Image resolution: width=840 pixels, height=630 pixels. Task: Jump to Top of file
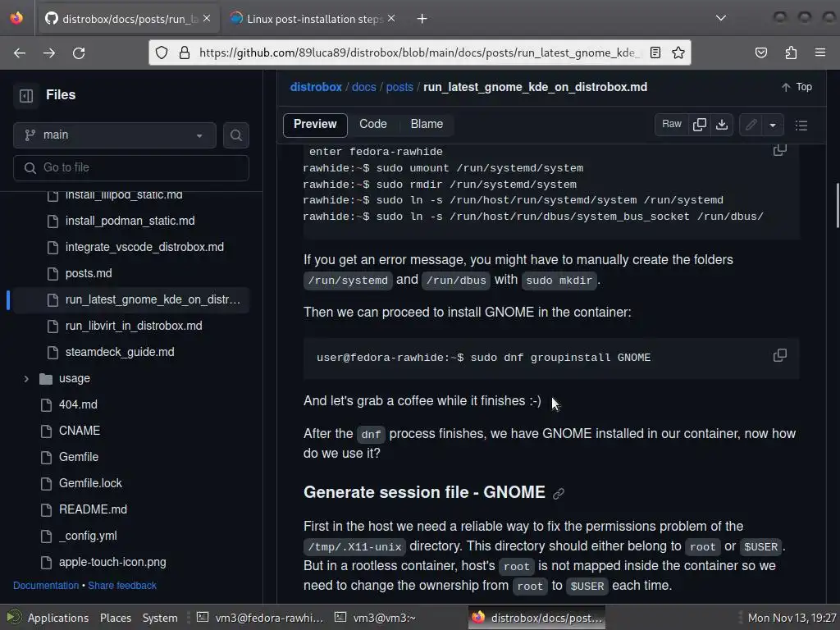(x=797, y=87)
